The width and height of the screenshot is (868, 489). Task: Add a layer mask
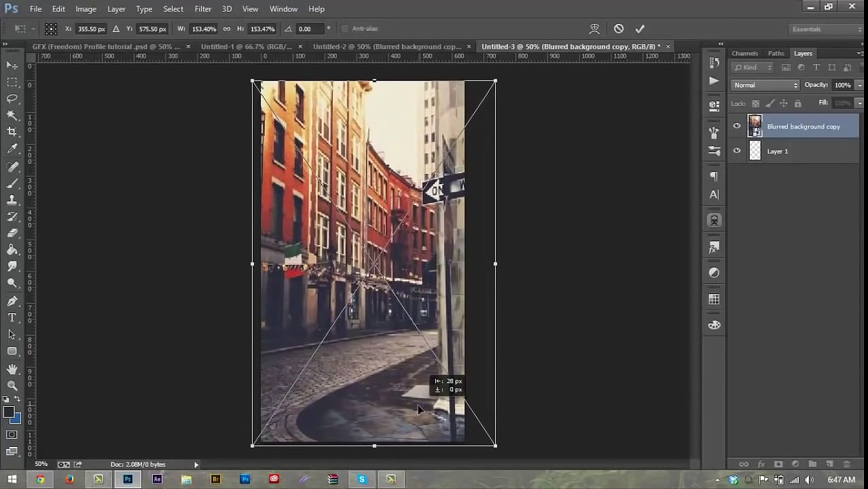click(x=778, y=464)
